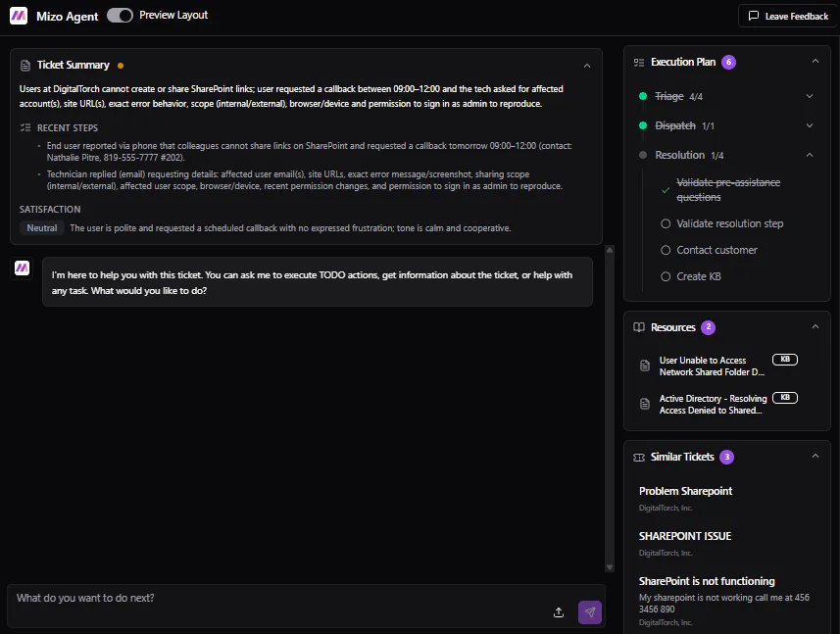The image size is (840, 634).
Task: Click the KB badge on Active Directory resource
Action: click(785, 397)
